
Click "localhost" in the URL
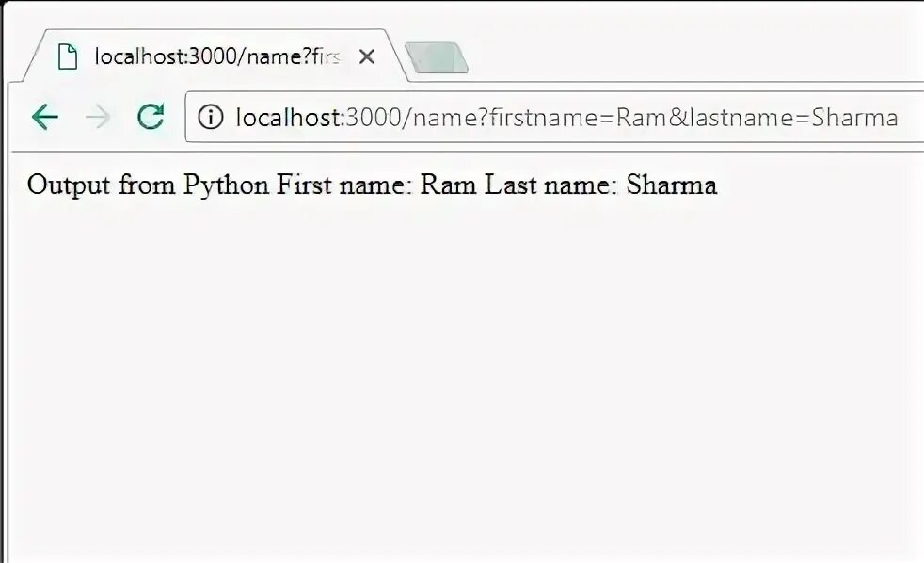click(x=287, y=118)
